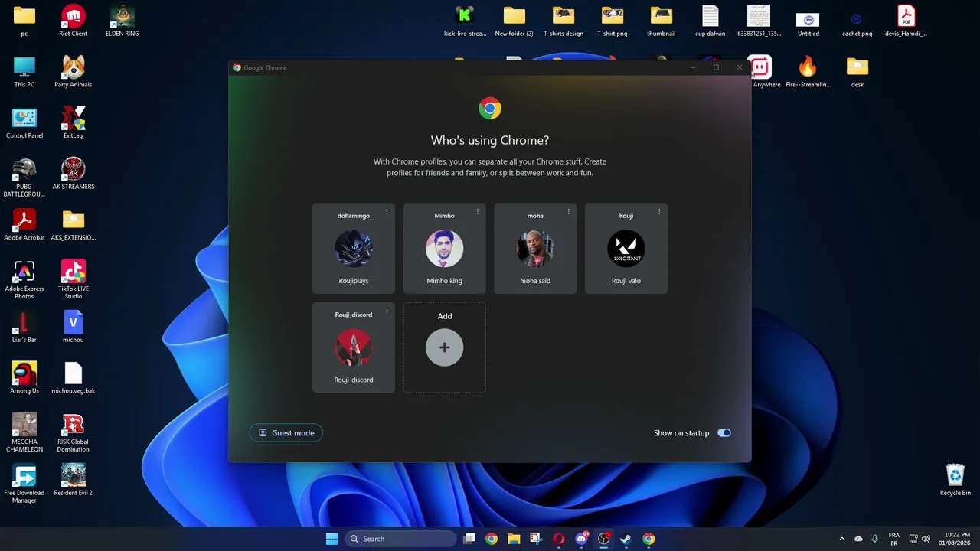The width and height of the screenshot is (980, 551).
Task: Choose the Mimho king profile avatar
Action: 445,249
